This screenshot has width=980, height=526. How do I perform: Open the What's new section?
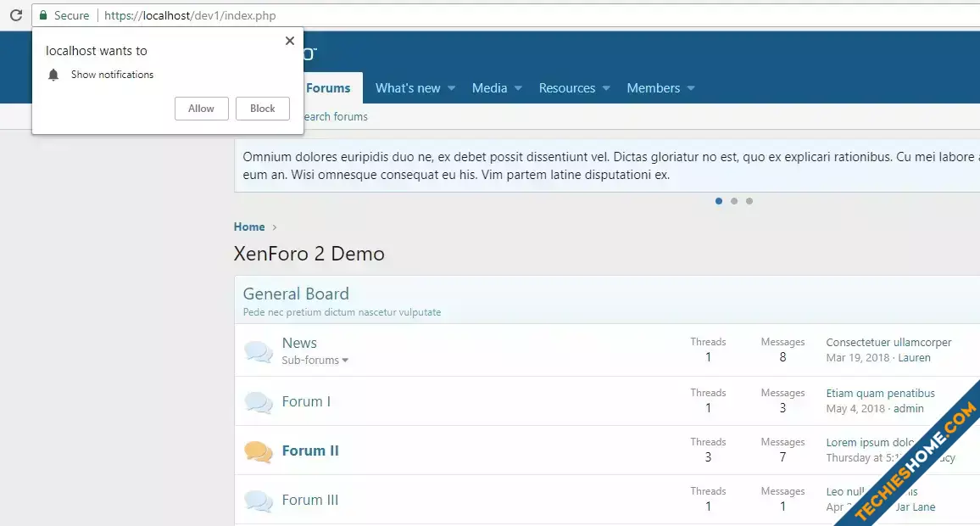coord(408,88)
